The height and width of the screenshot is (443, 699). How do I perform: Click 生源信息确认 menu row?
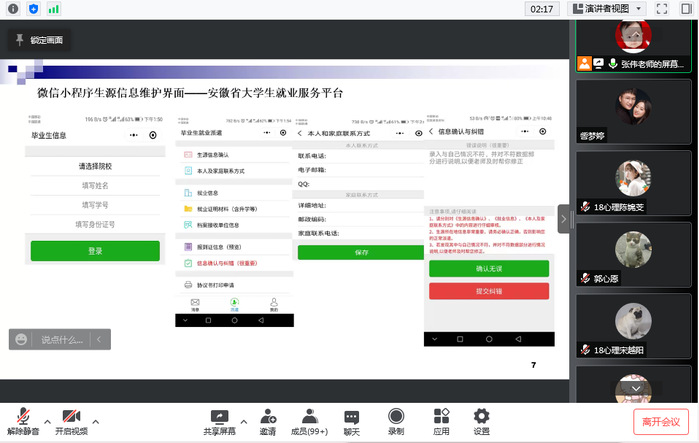point(234,155)
